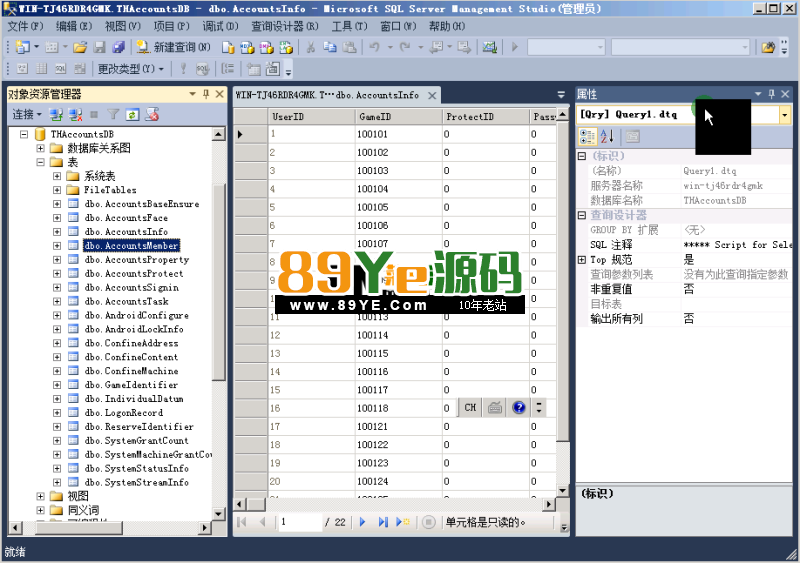The height and width of the screenshot is (563, 800).
Task: Expand the Top 规范 property
Action: (582, 260)
